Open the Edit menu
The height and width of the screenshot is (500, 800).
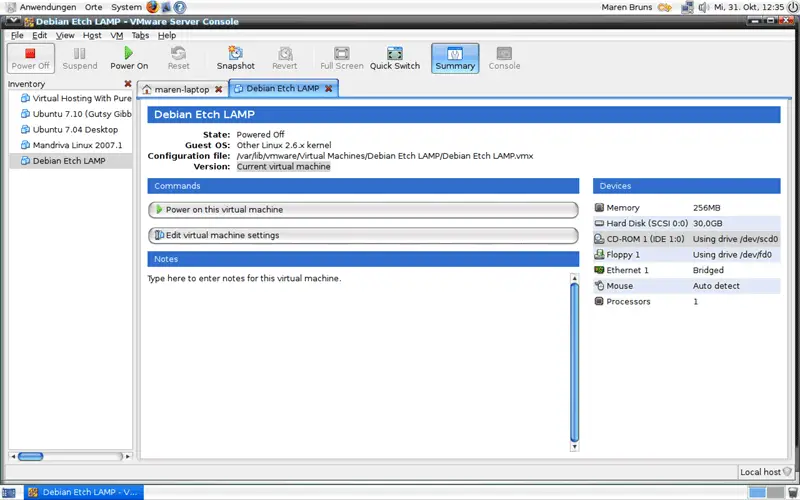pos(39,35)
